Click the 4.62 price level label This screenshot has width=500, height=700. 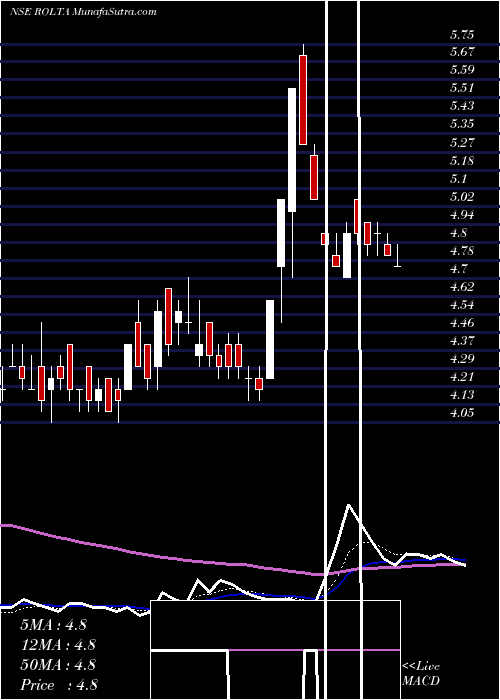click(x=462, y=287)
